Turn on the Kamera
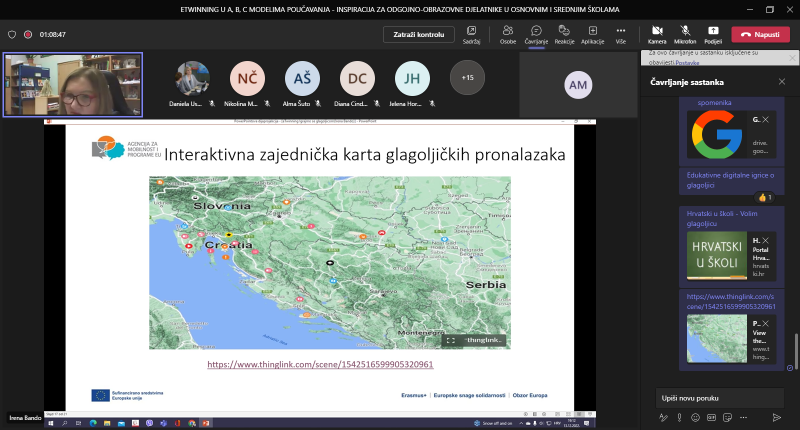This screenshot has width=800, height=430. point(657,31)
